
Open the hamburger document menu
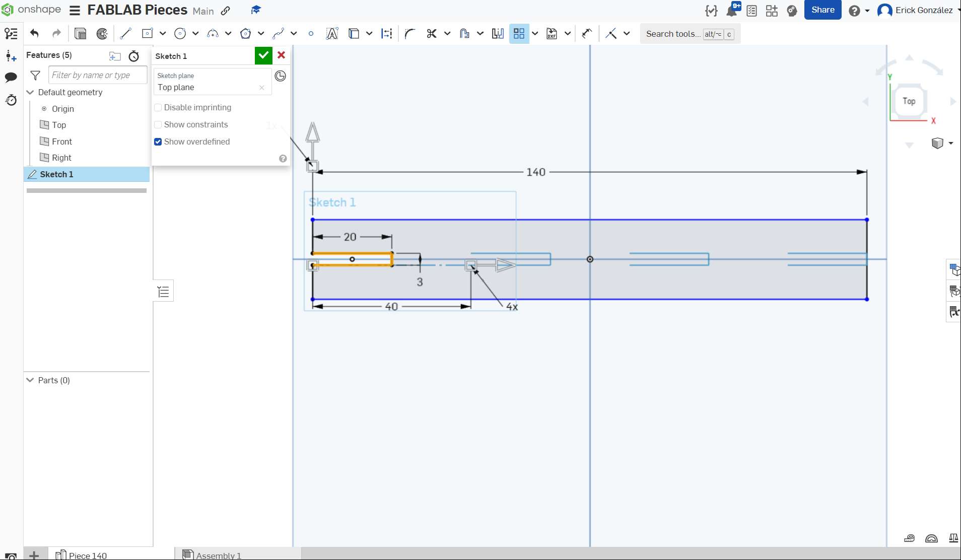coord(75,10)
